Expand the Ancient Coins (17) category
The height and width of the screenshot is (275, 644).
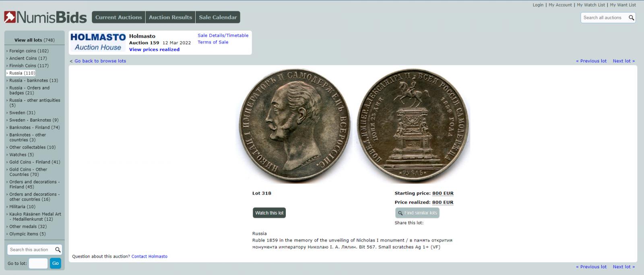click(x=28, y=58)
